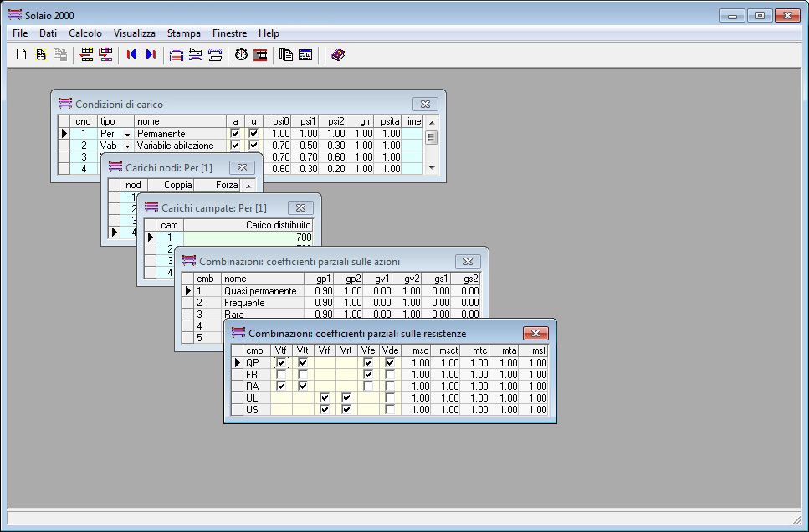Click the document icon with yellow sparkle
This screenshot has width=809, height=532.
pos(41,54)
